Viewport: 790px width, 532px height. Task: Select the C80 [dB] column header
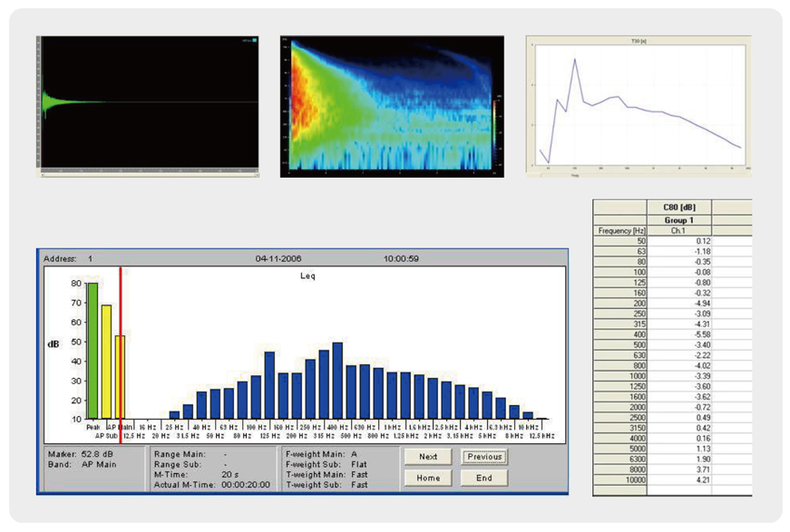coord(679,207)
